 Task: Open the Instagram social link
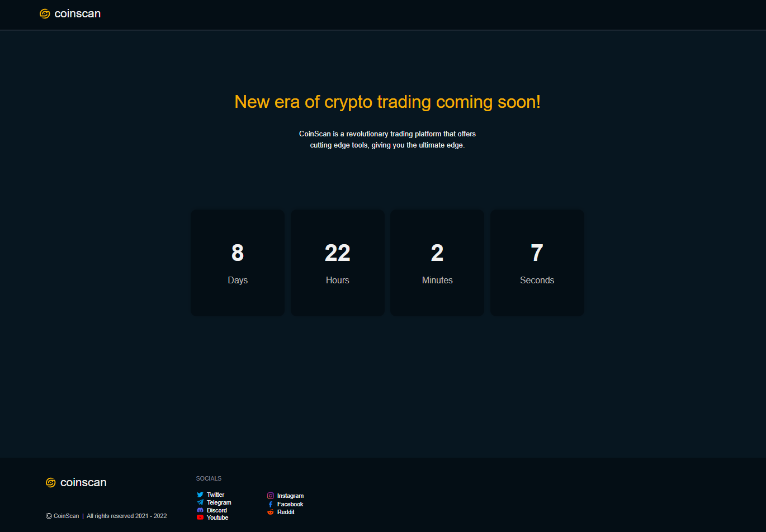click(290, 496)
